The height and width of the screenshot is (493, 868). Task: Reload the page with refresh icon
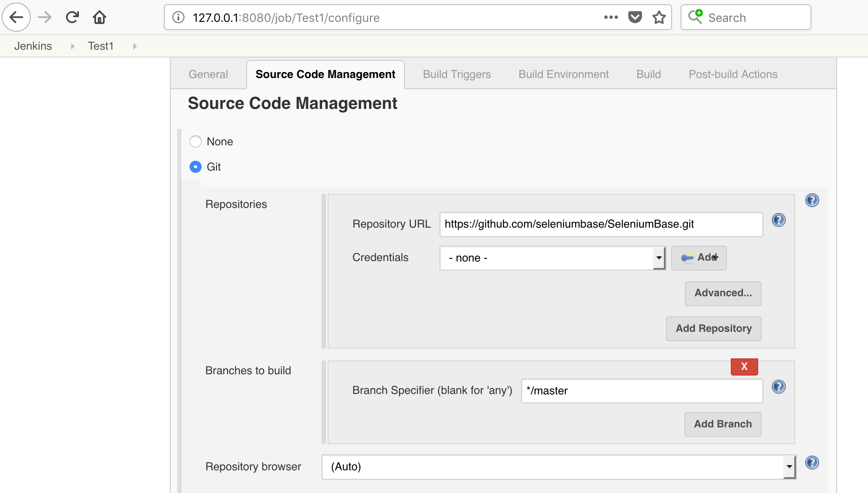[x=72, y=18]
